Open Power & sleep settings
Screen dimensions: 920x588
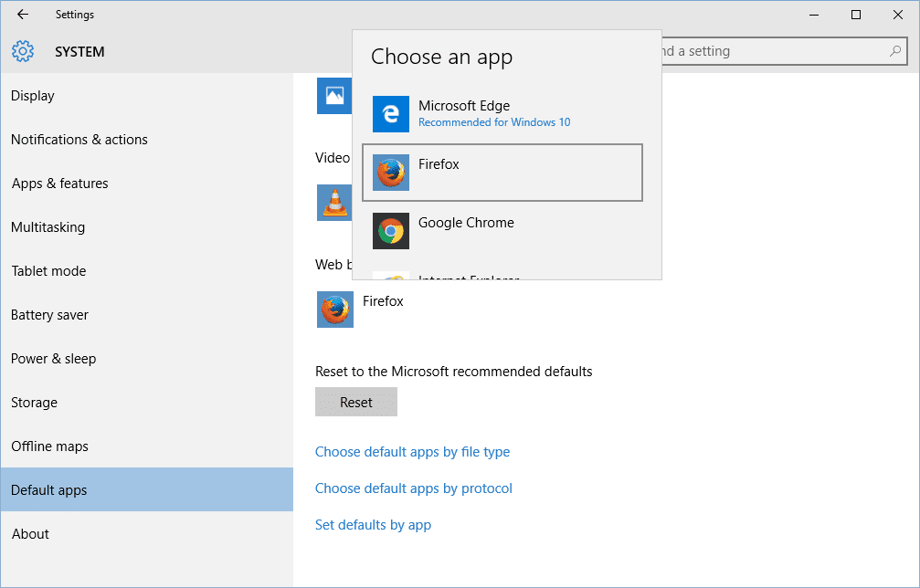[53, 359]
